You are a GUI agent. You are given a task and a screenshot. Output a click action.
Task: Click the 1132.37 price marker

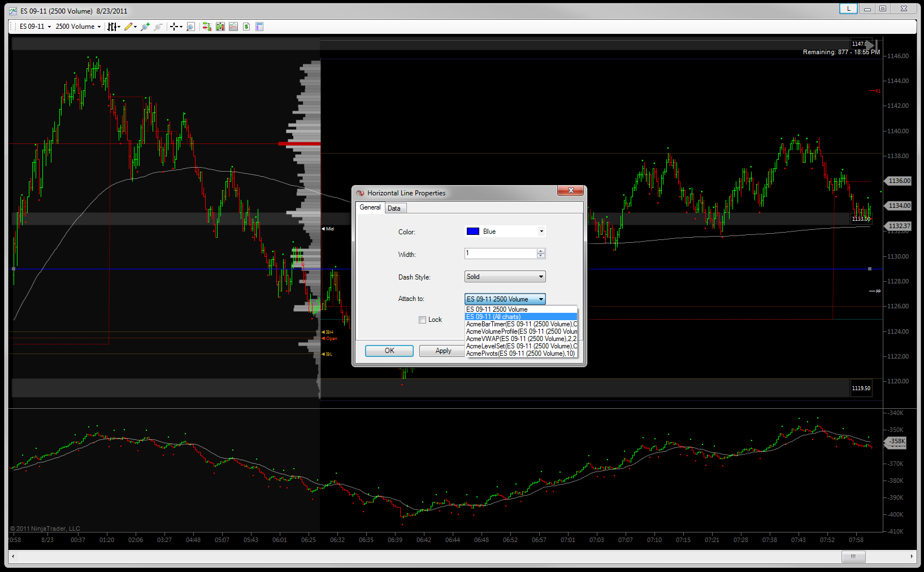tap(899, 226)
